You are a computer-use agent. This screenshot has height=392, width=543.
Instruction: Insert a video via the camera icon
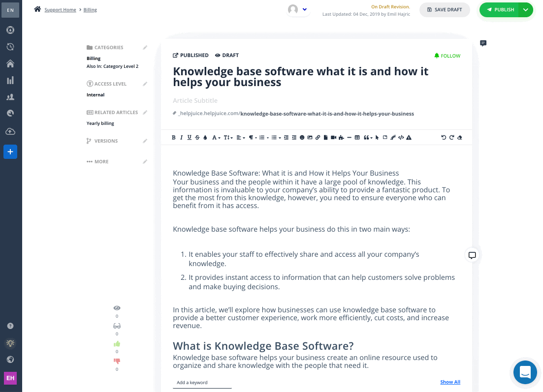point(333,138)
